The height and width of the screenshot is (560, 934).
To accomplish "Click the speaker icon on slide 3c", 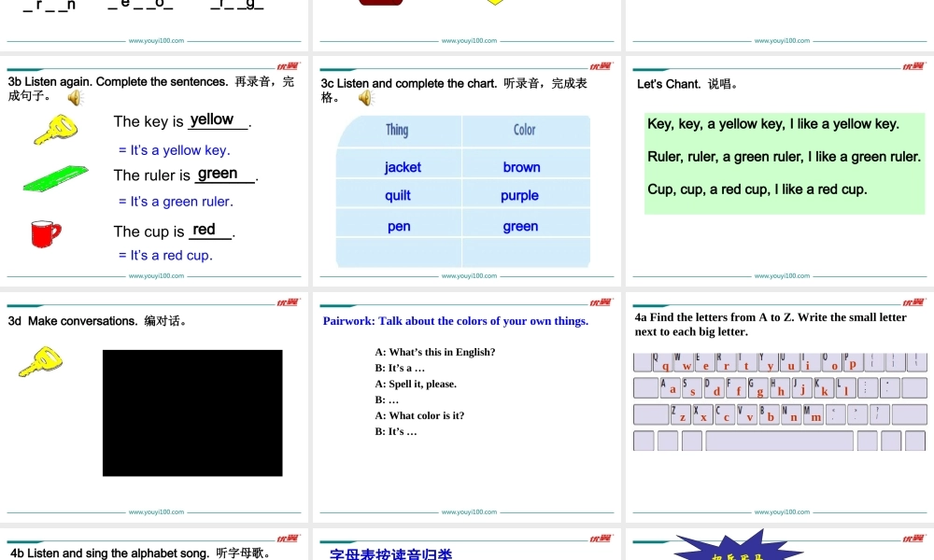I will 366,97.
